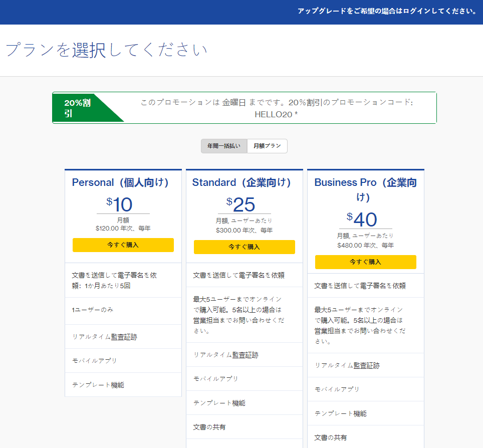Screen dimensions: 483x448
Task: Click テンプレート機能 in the Personal plan
Action: (98, 385)
